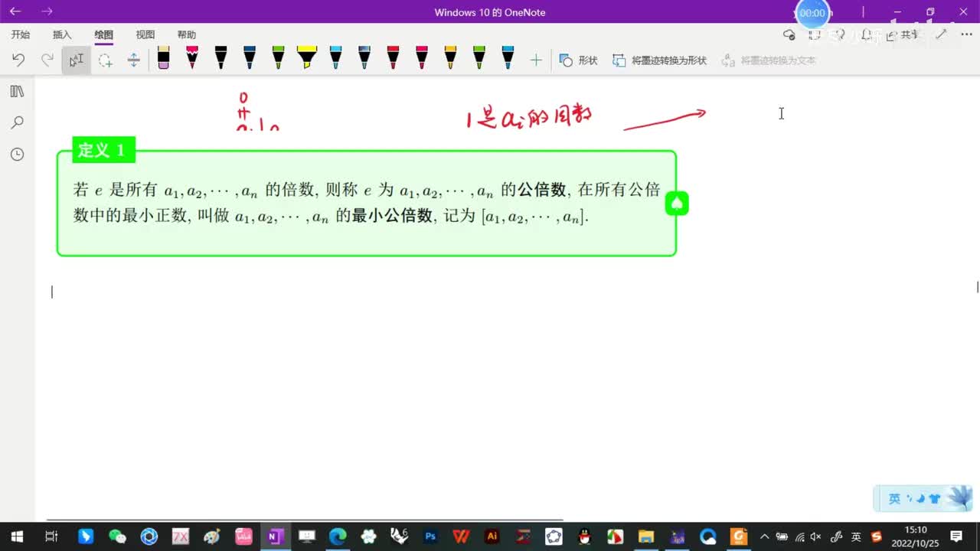The image size is (980, 551).
Task: Open the 插入 Insert tab
Action: (62, 34)
